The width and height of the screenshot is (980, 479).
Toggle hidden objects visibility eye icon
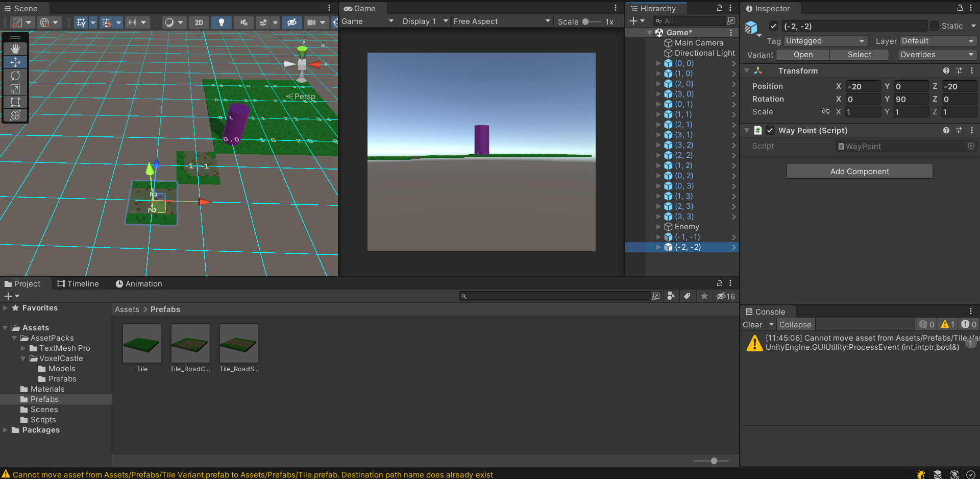tap(292, 22)
